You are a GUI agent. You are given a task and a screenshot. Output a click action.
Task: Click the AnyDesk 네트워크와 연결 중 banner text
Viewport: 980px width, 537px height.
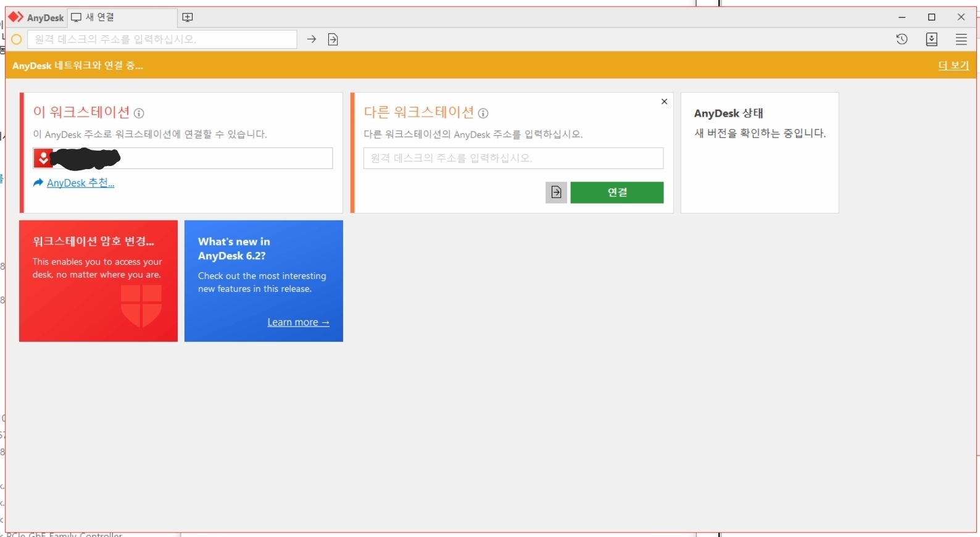click(x=78, y=65)
